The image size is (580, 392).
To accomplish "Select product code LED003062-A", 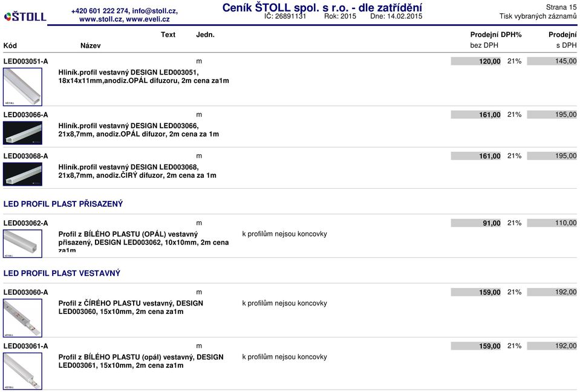I will tap(25, 223).
